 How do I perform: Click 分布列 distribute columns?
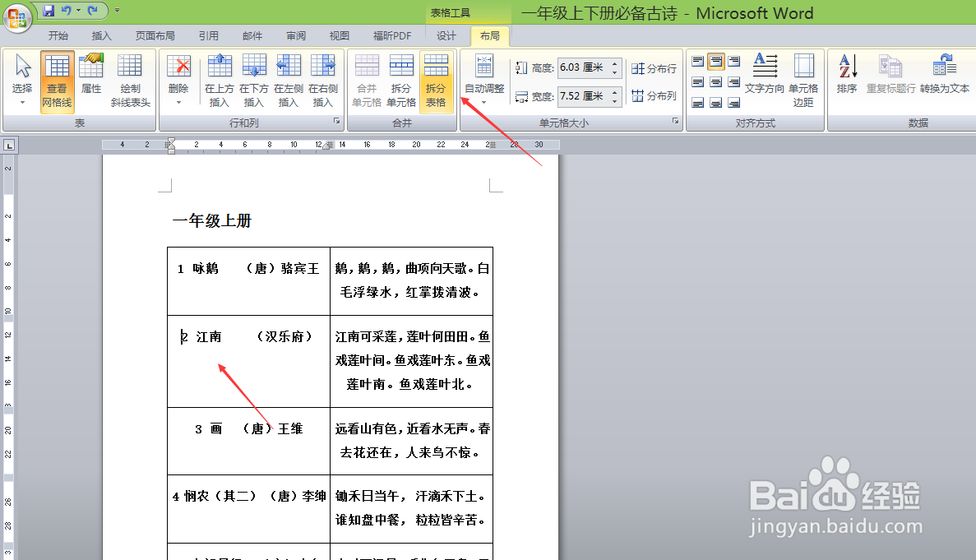coord(654,96)
